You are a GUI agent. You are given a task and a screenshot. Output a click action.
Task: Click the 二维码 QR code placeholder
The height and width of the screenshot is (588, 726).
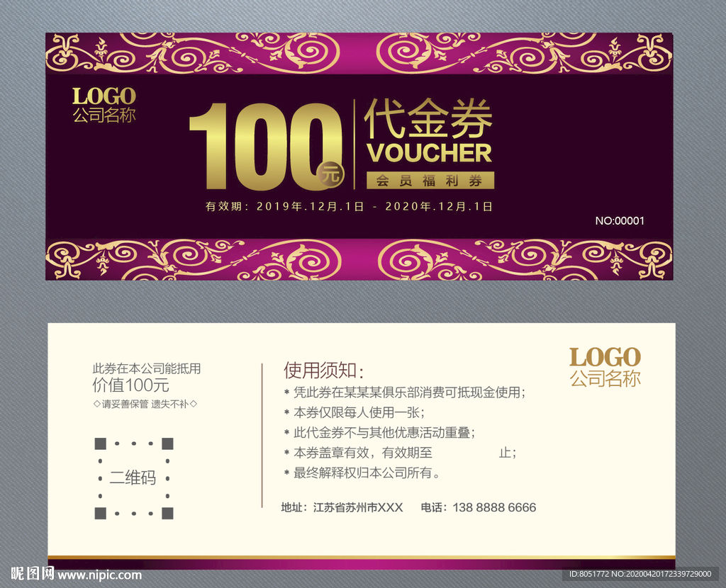(x=134, y=478)
